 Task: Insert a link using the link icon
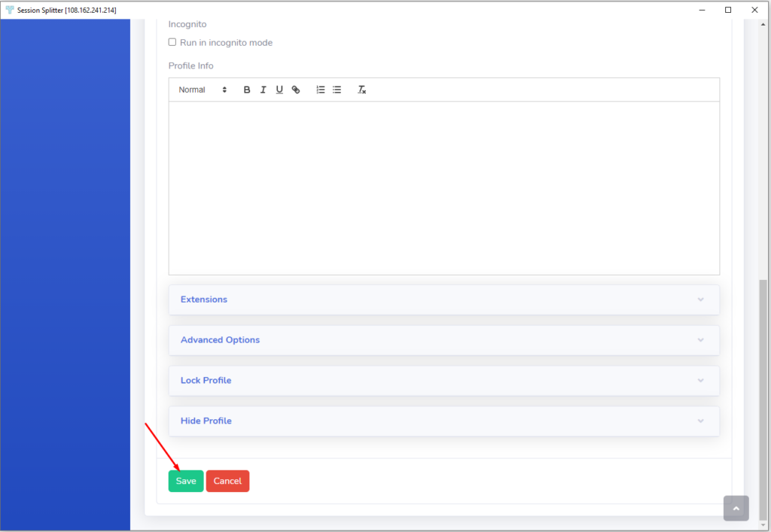pyautogui.click(x=295, y=90)
